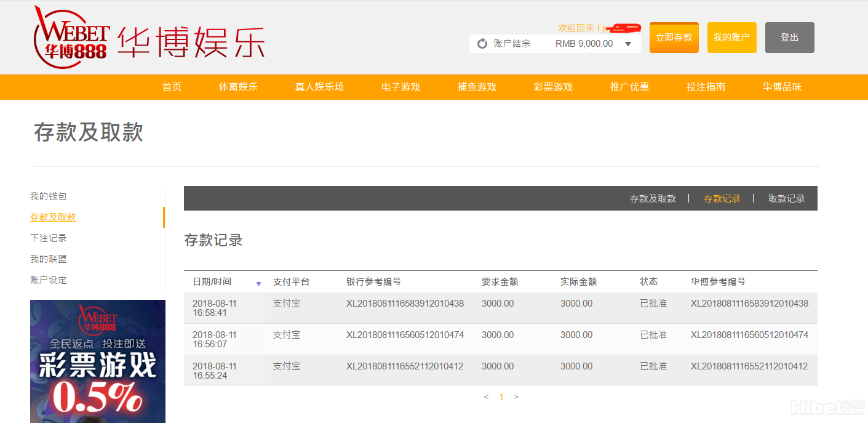This screenshot has height=423, width=868.
Task: Expand the account balance dropdown arrow
Action: coord(628,44)
